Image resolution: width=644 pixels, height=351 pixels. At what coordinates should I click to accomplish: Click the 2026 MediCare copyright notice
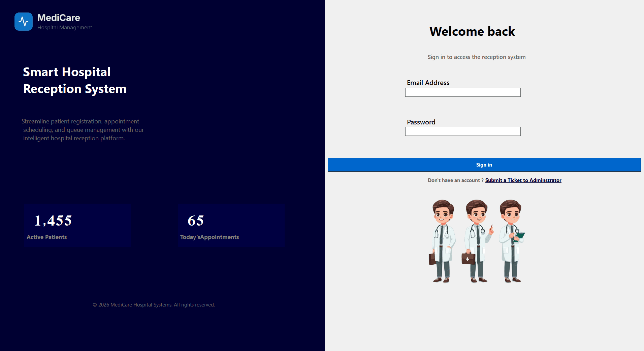[154, 305]
